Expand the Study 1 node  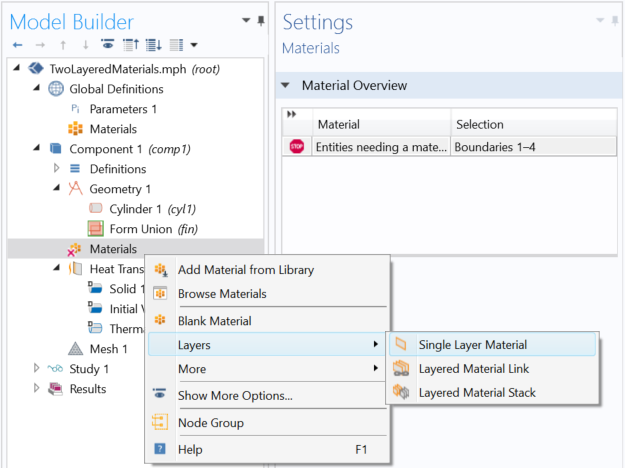[x=36, y=368]
